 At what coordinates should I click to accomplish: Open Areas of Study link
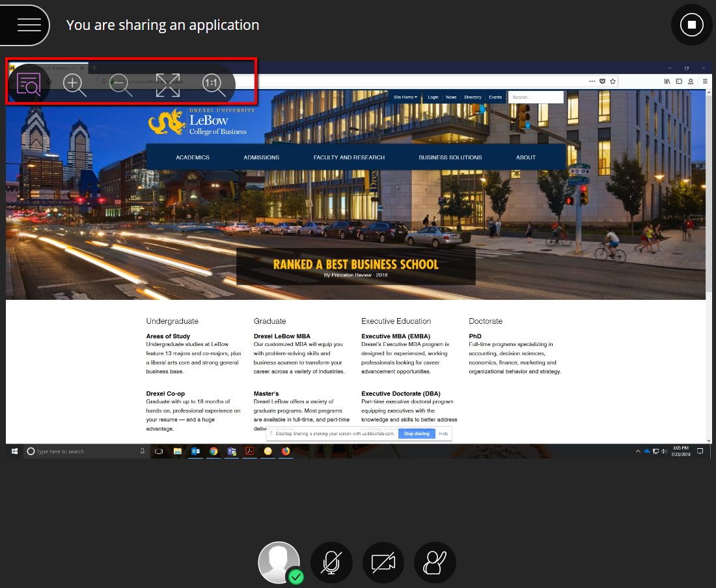[168, 336]
